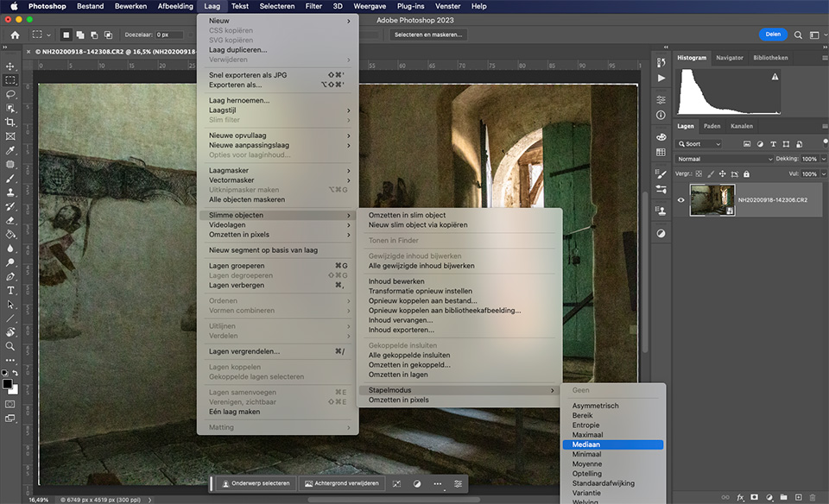Open the Vul fill dropdown arrow
The height and width of the screenshot is (504, 829).
824,173
